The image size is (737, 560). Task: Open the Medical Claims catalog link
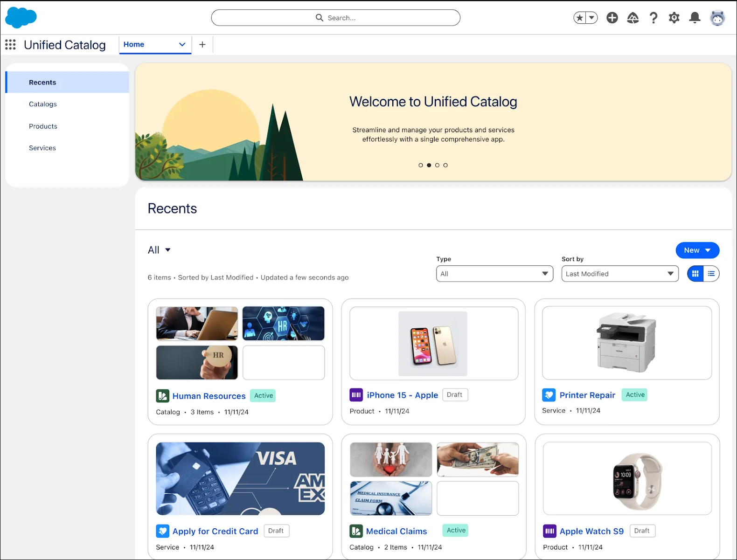(x=396, y=531)
